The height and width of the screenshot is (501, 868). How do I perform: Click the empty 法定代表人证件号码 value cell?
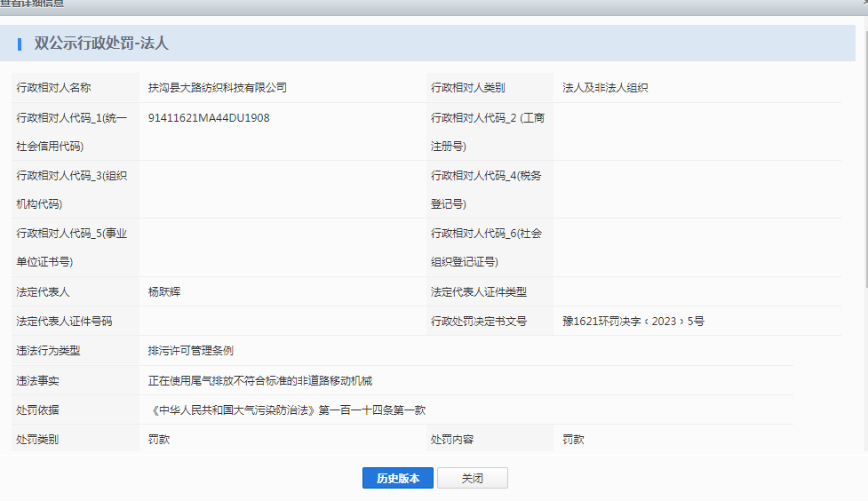(281, 321)
